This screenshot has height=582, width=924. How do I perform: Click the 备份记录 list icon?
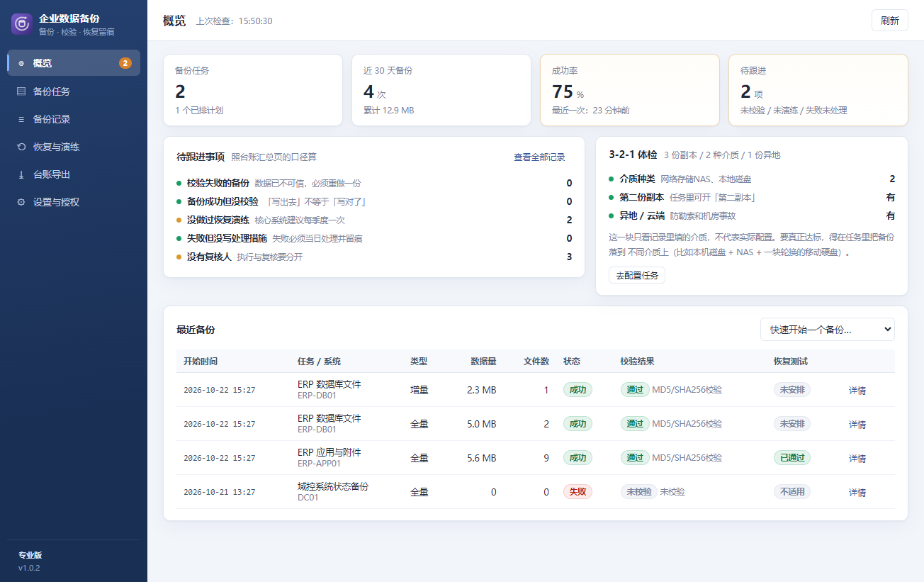(x=21, y=119)
